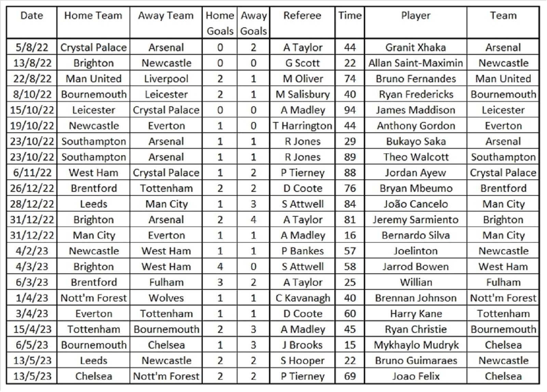Select the C Kavanagh referee cell
This screenshot has height=392, width=547.
(x=302, y=298)
